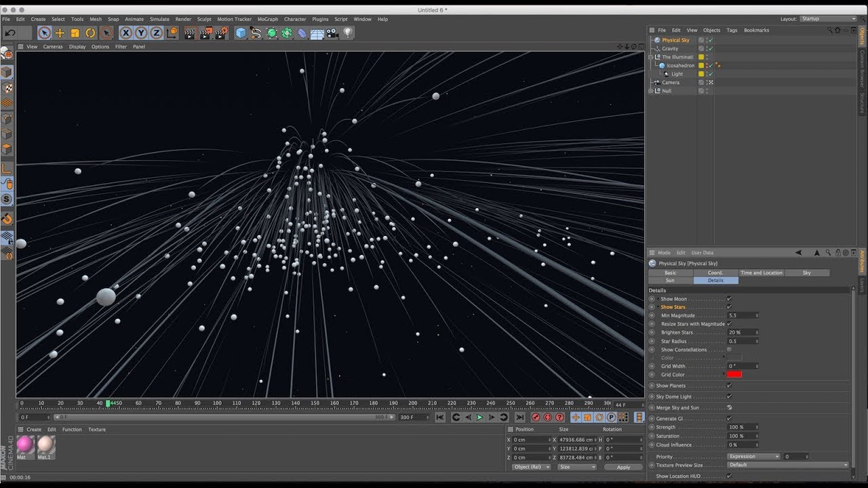Screen dimensions: 868x488
Task: Switch to the Sun tab
Action: 670,280
